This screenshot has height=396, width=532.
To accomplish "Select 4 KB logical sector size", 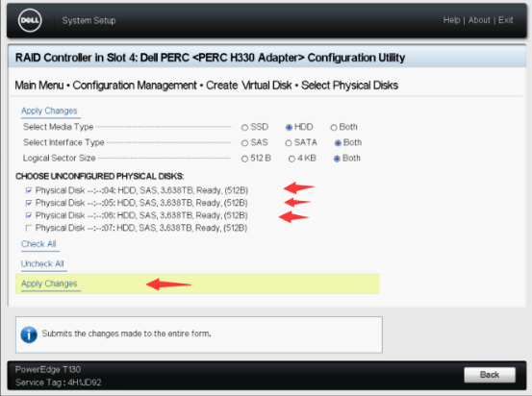I will point(291,159).
